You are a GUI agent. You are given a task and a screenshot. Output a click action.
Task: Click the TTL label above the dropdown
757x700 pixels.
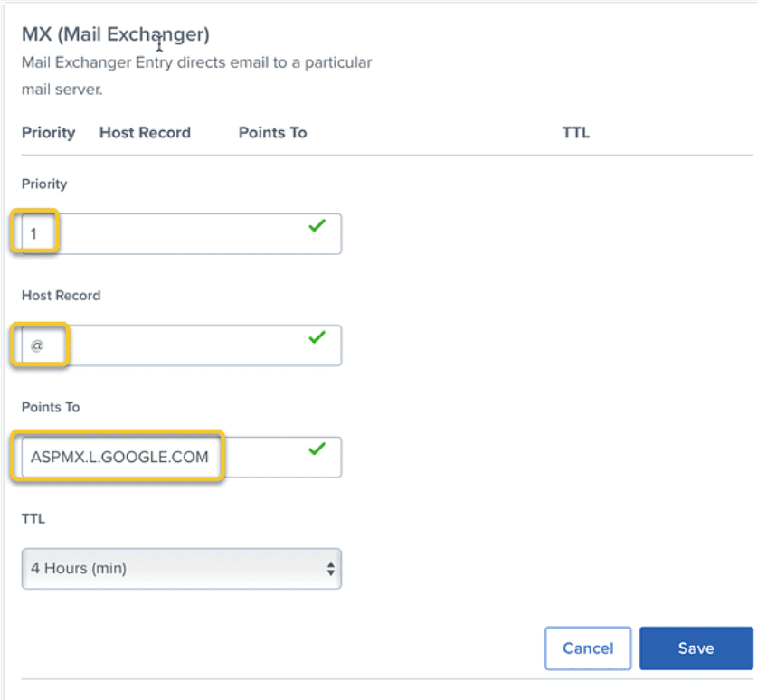point(33,518)
